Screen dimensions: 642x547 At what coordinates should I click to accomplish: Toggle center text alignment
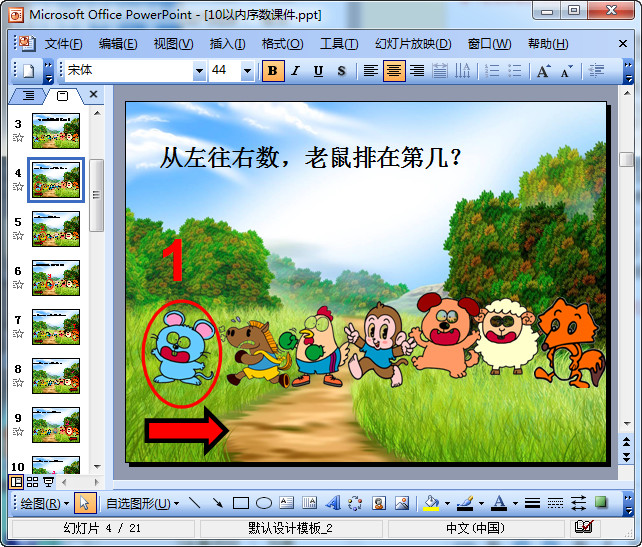(x=394, y=71)
